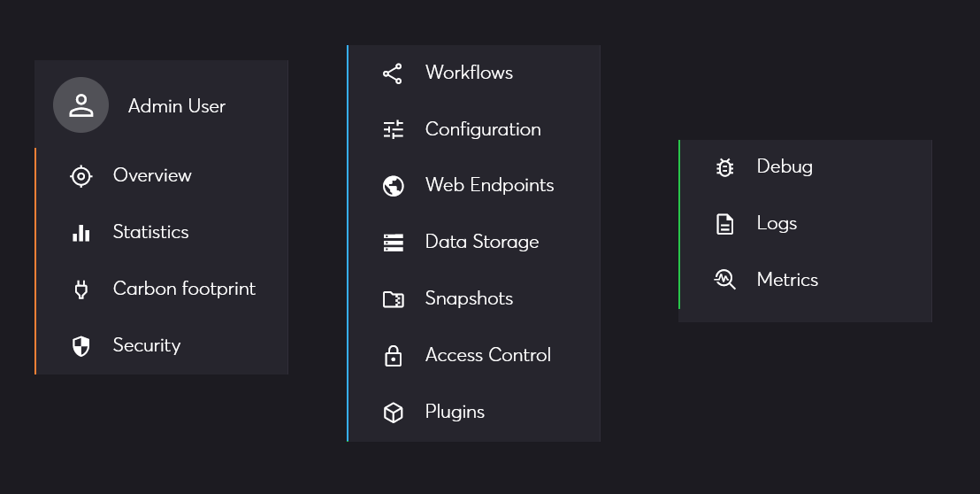Viewport: 980px width, 494px height.
Task: Click the Logs document icon
Action: click(724, 224)
